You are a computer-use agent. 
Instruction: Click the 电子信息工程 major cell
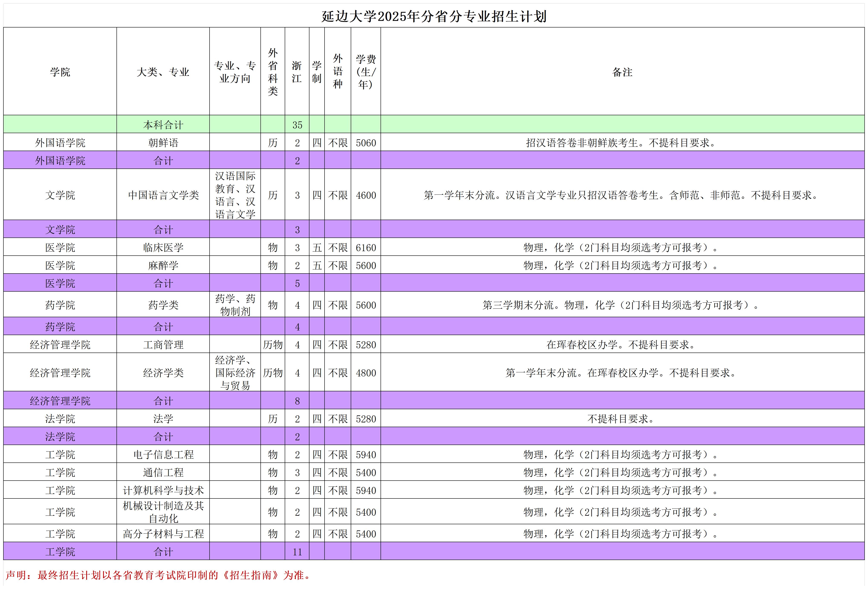point(163,454)
